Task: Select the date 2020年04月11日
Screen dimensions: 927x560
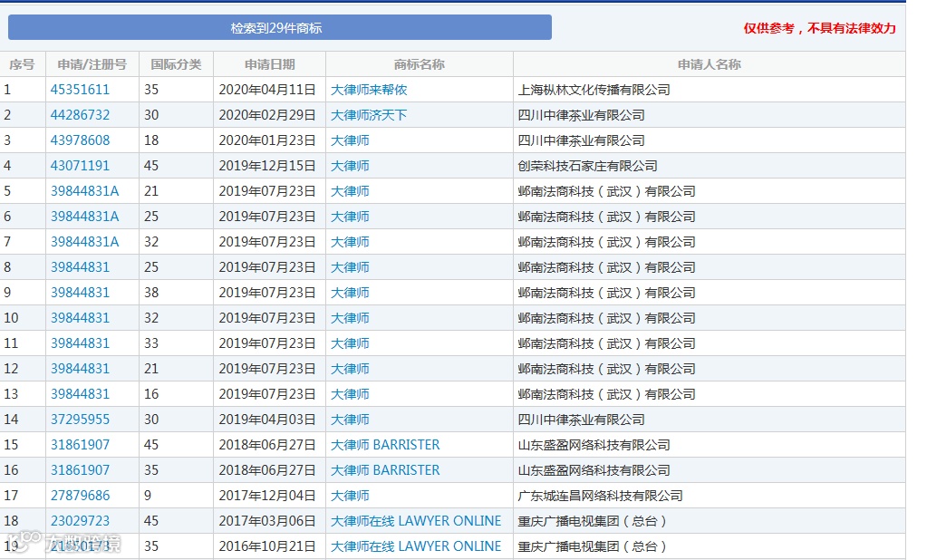Action: pyautogui.click(x=267, y=90)
